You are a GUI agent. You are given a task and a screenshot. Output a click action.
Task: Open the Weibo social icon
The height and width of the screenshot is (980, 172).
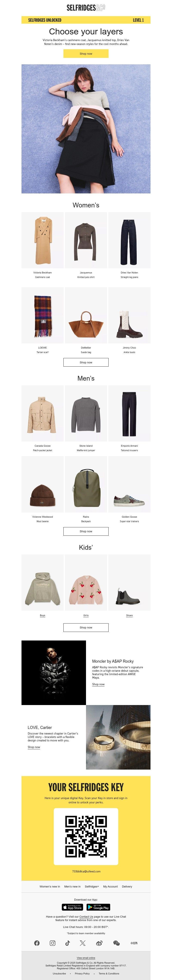pos(99,943)
